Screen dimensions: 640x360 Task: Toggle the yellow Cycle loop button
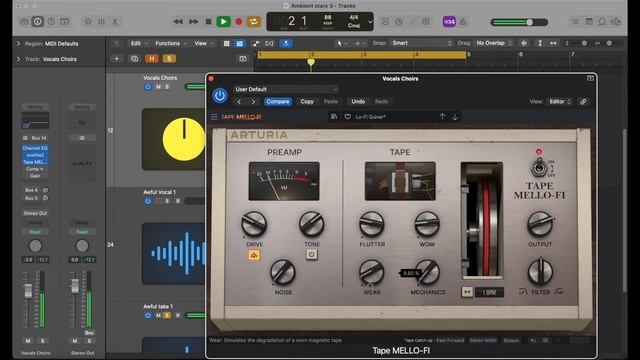[x=253, y=22]
